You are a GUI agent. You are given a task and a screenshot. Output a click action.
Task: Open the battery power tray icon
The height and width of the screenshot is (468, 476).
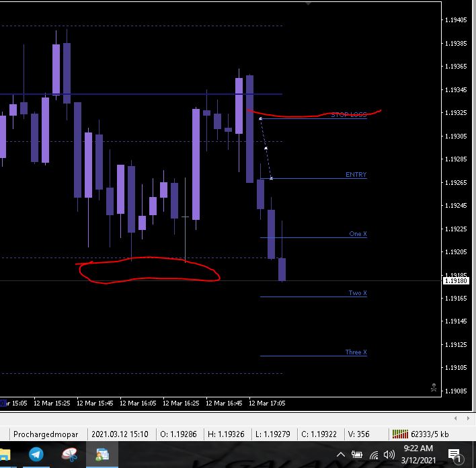click(x=357, y=455)
